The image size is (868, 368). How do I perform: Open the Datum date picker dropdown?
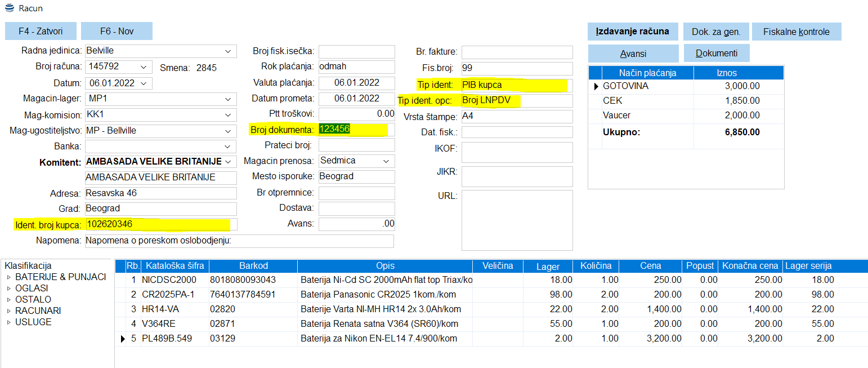[x=145, y=83]
